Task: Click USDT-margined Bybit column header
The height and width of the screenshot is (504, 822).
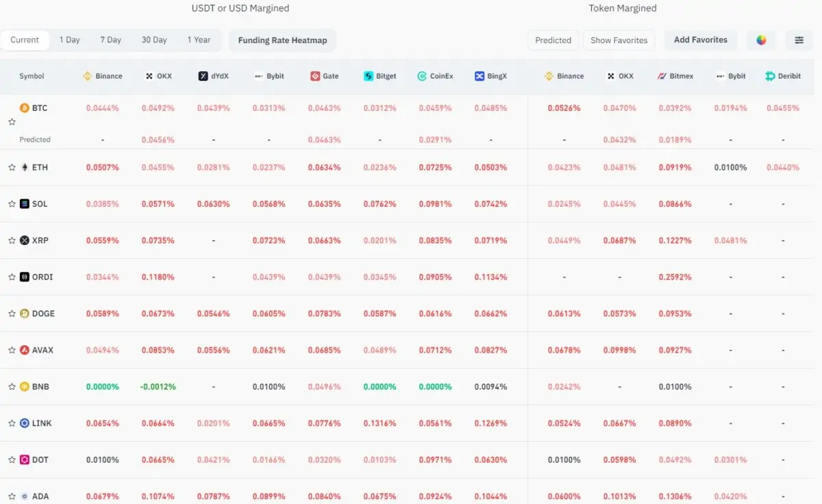Action: tap(269, 76)
